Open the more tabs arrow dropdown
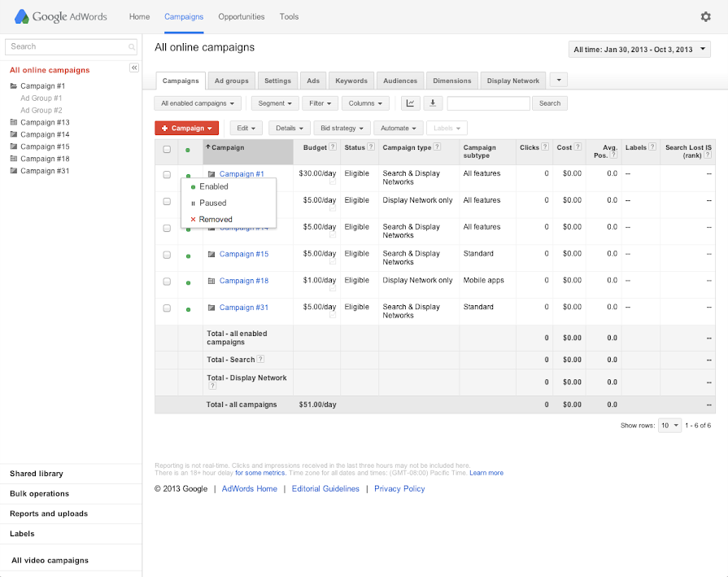The height and width of the screenshot is (577, 728). [559, 80]
